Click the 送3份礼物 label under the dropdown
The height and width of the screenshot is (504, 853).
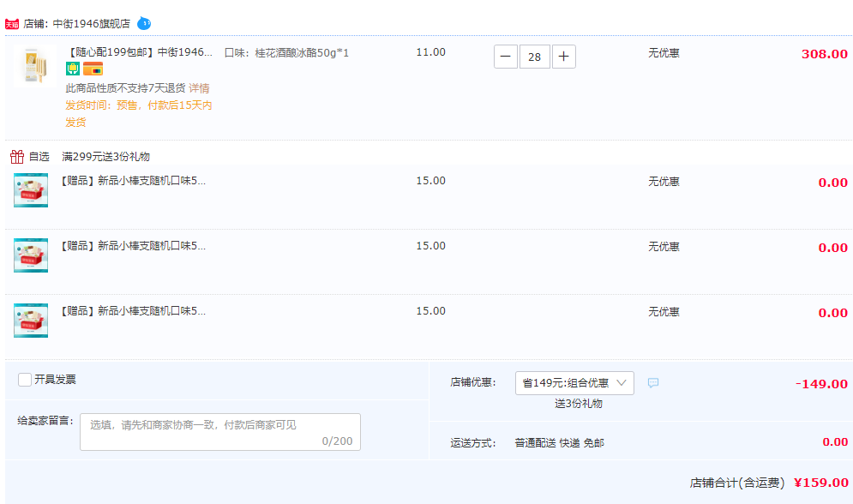pyautogui.click(x=579, y=404)
